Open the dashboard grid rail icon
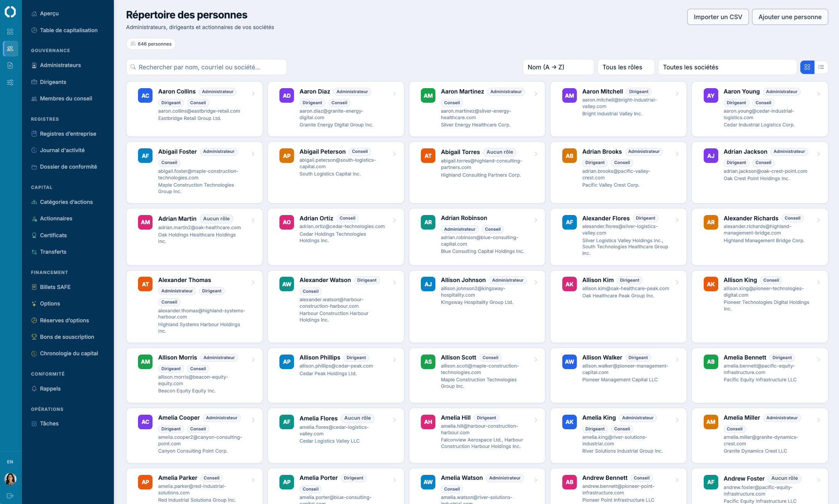This screenshot has height=504, width=839. [x=10, y=31]
